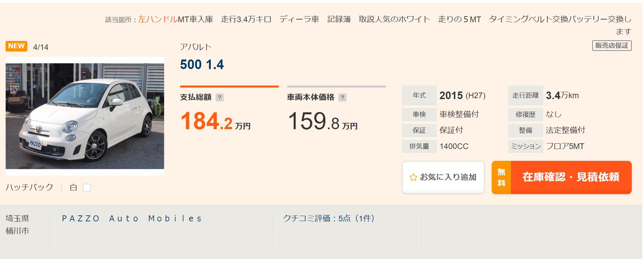Select the 車両本体価格 price tab
The width and height of the screenshot is (644, 259).
pyautogui.click(x=336, y=94)
